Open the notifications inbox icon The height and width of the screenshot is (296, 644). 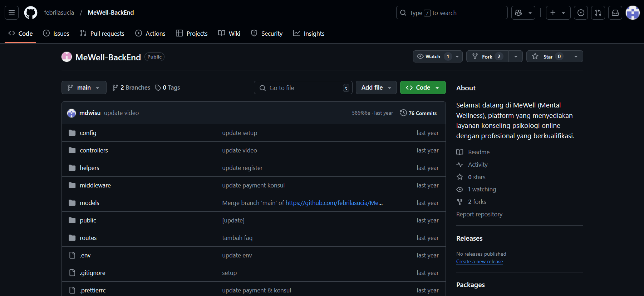tap(615, 13)
